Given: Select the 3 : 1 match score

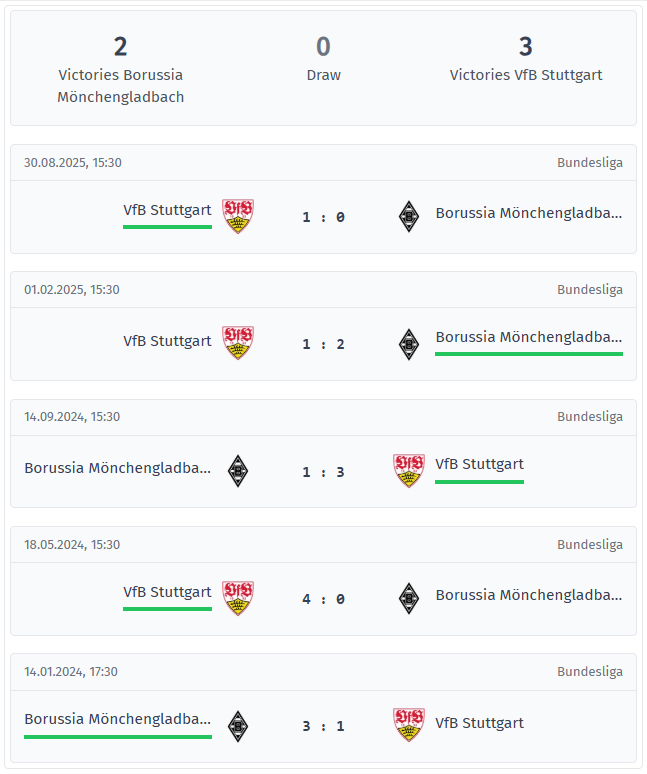Looking at the screenshot, I should pyautogui.click(x=323, y=726).
